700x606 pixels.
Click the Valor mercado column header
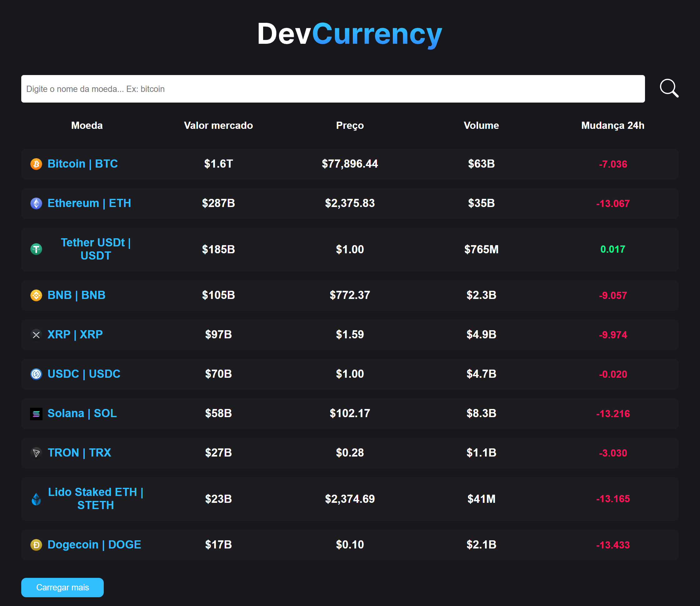(x=218, y=125)
